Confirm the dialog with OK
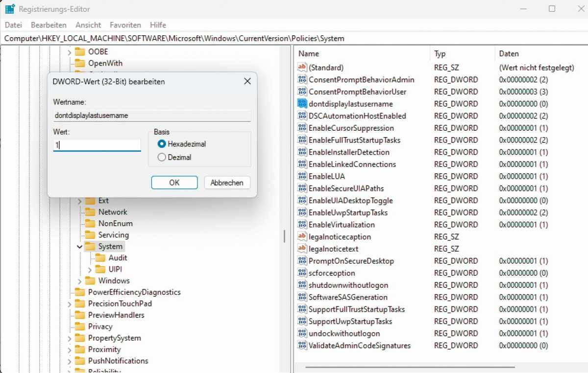The height and width of the screenshot is (373, 588). pos(174,183)
